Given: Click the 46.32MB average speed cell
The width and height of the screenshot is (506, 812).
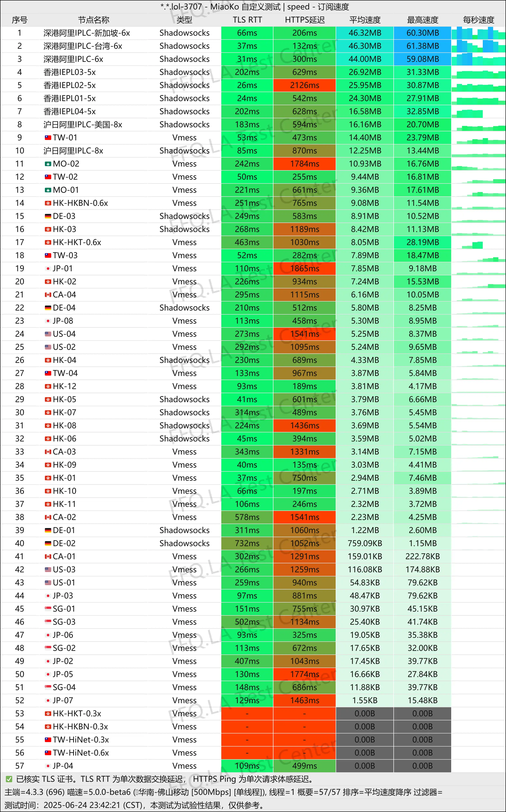Looking at the screenshot, I should pos(365,33).
